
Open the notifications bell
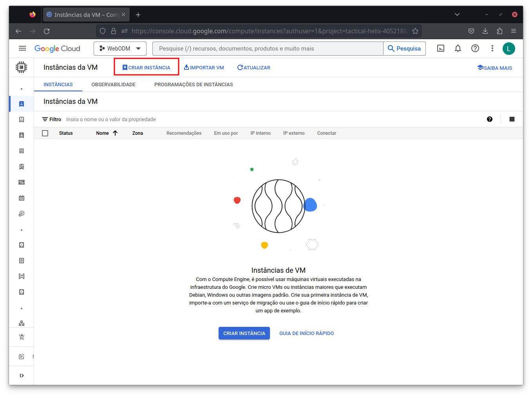(x=458, y=48)
